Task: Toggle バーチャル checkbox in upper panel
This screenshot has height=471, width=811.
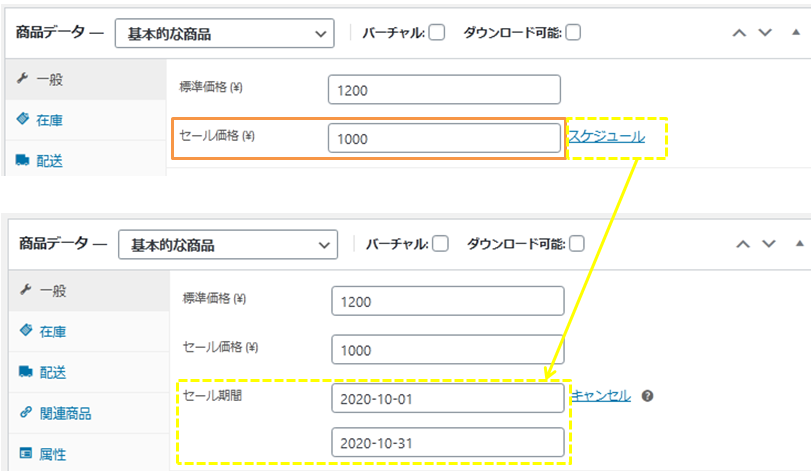Action: [x=437, y=33]
